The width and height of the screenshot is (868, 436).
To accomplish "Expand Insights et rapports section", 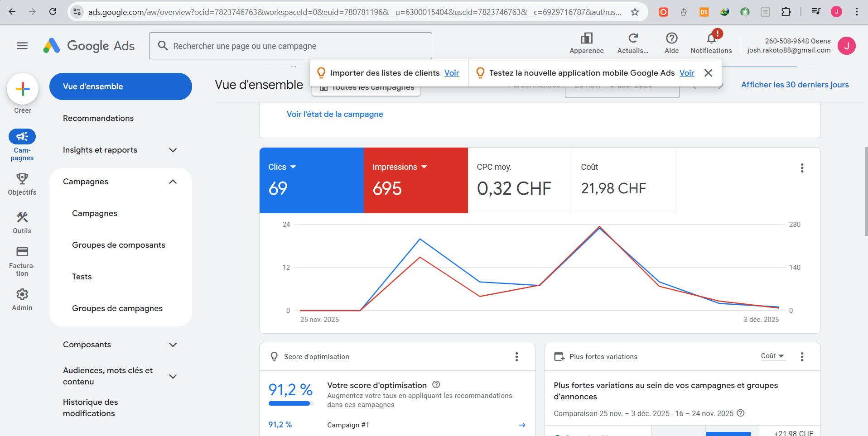I will pyautogui.click(x=173, y=150).
